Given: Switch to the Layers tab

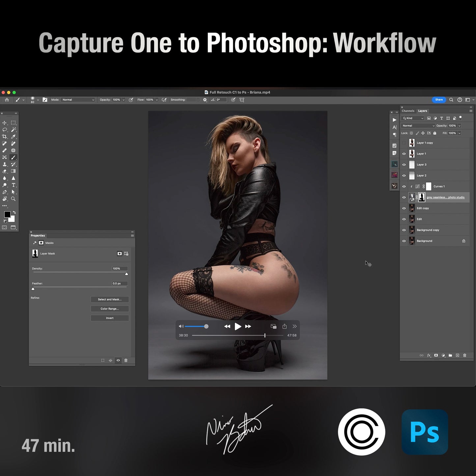Looking at the screenshot, I should point(423,111).
